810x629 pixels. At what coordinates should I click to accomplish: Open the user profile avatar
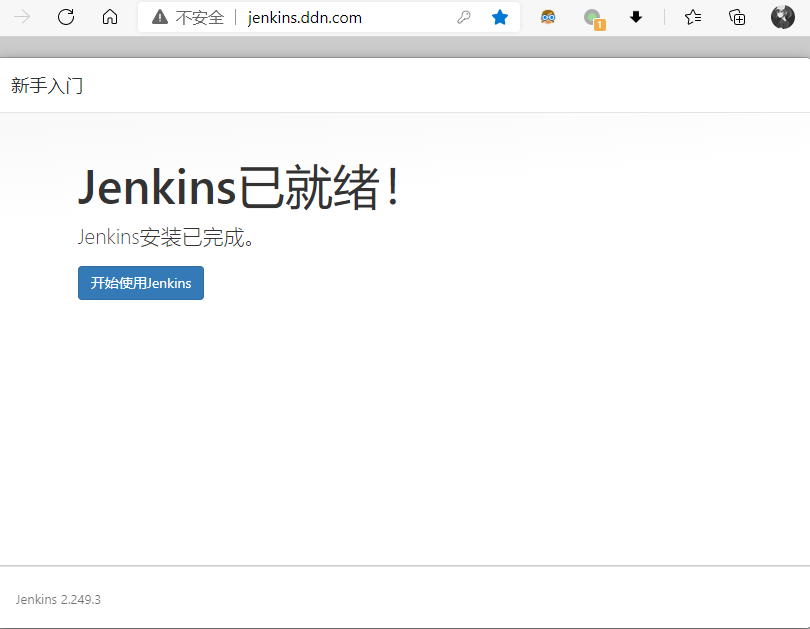pos(783,17)
